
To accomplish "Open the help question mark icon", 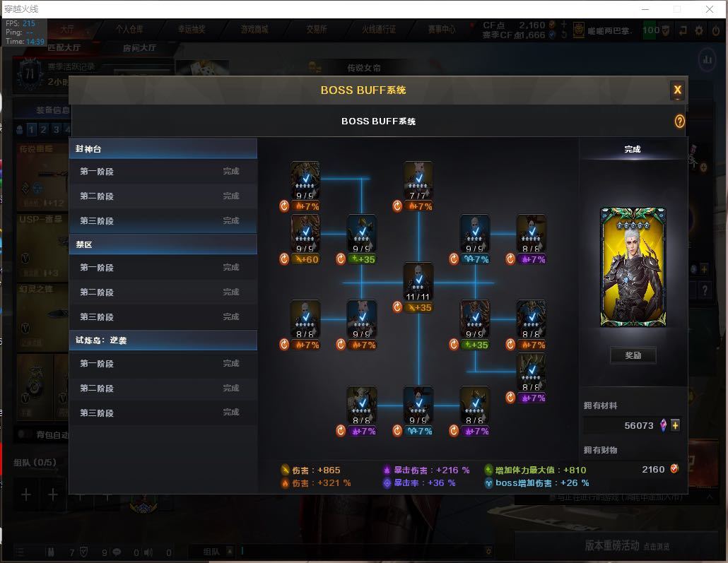I will (679, 122).
